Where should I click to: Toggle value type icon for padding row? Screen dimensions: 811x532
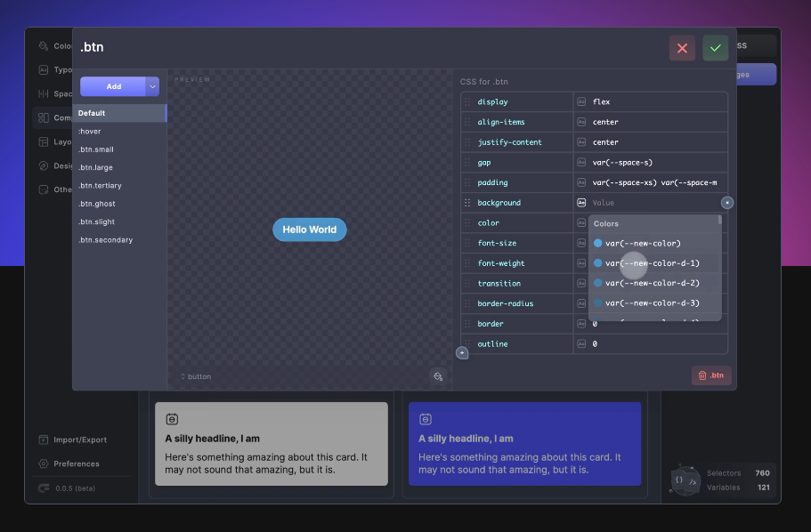(x=581, y=182)
